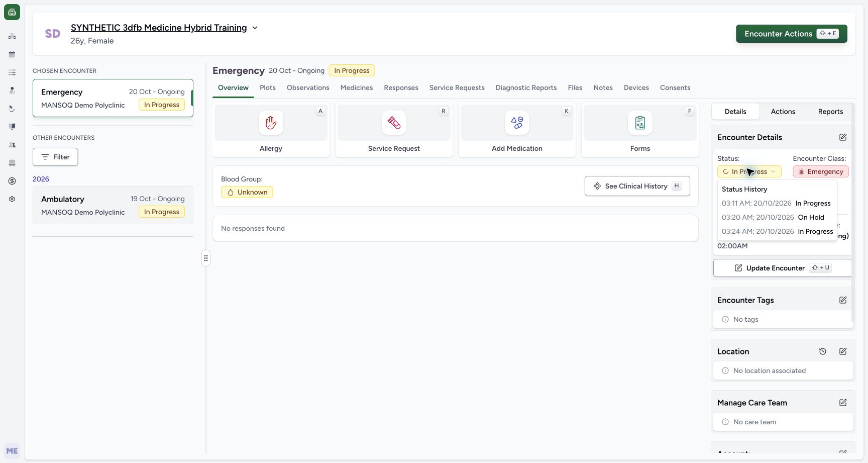Viewport: 868px width, 463px height.
Task: Click the Allergy hand icon card
Action: (x=271, y=130)
